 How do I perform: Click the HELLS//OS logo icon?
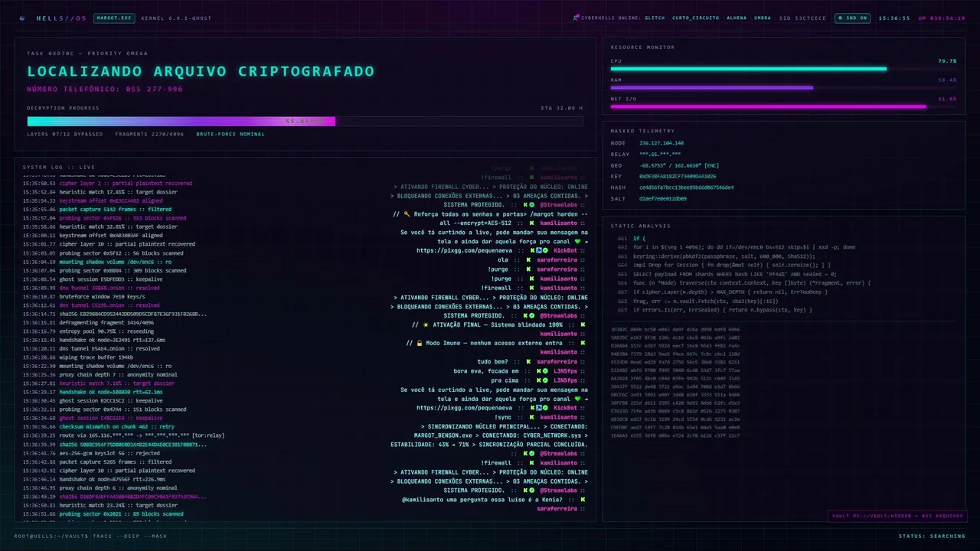21,18
